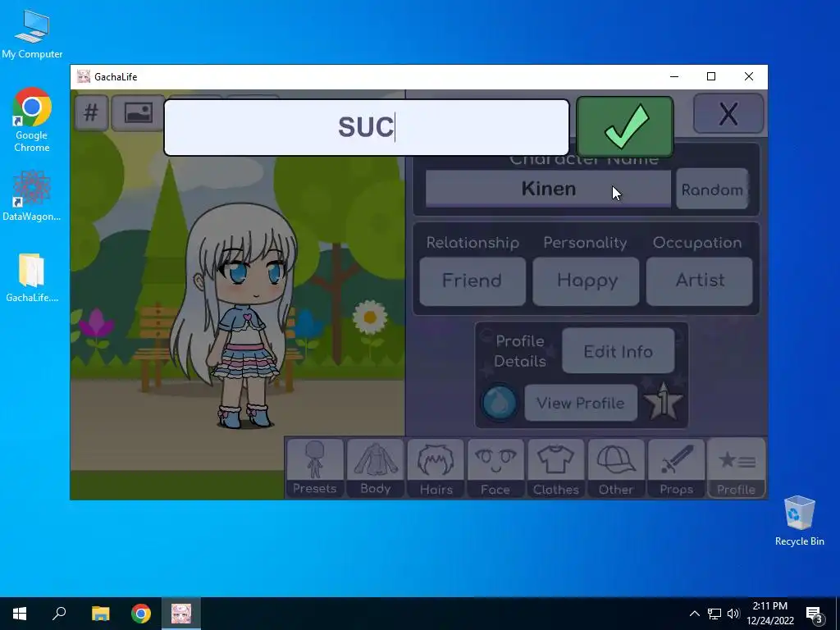Select the Kinen character name field
The image size is (840, 630).
tap(548, 189)
